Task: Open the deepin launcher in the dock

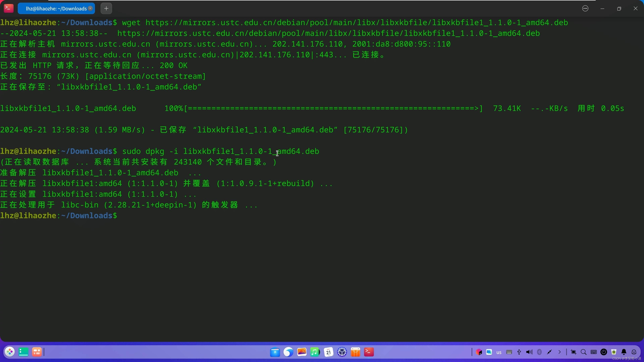Action: tap(10, 352)
